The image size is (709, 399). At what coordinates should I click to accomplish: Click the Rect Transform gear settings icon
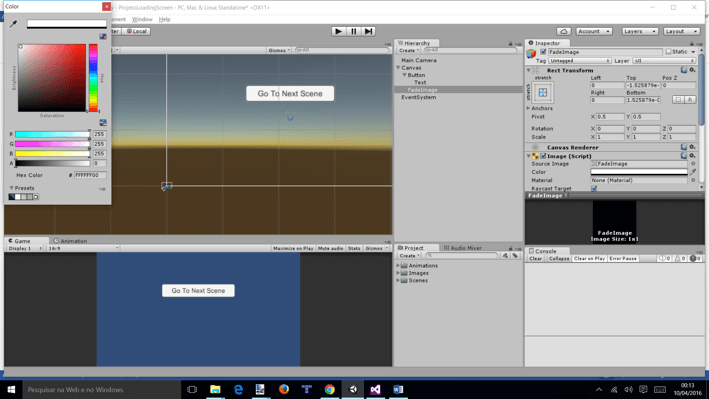pos(692,70)
